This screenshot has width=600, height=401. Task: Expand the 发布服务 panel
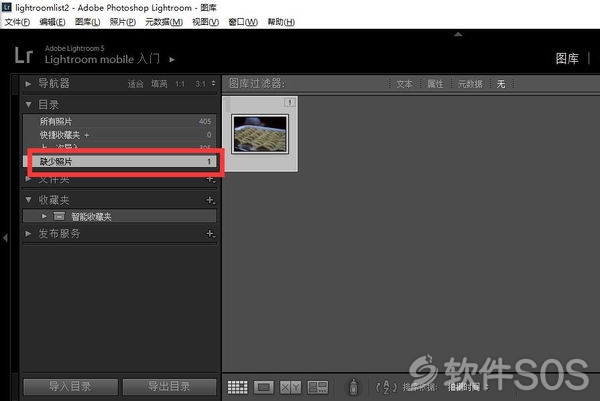(x=28, y=233)
